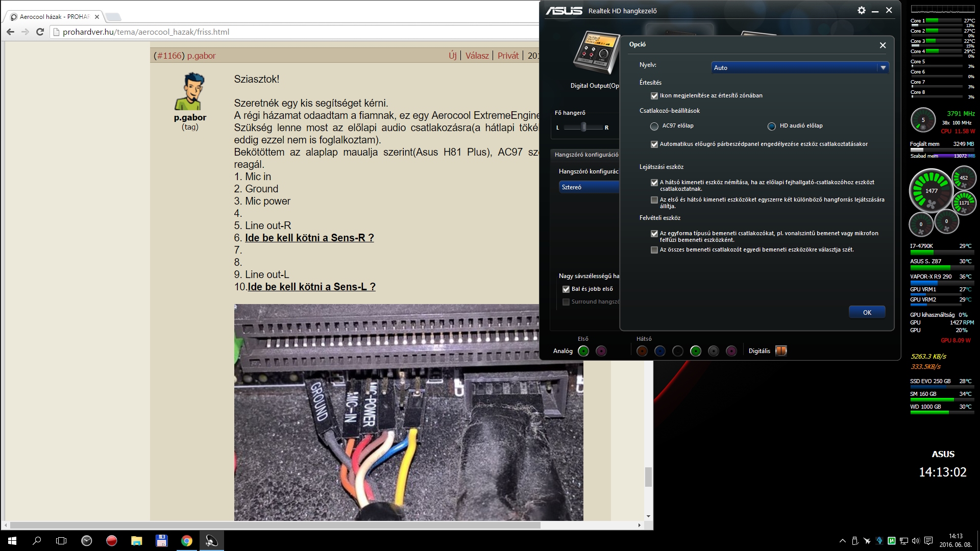Select rear orange jack
The height and width of the screenshot is (551, 980).
click(642, 351)
